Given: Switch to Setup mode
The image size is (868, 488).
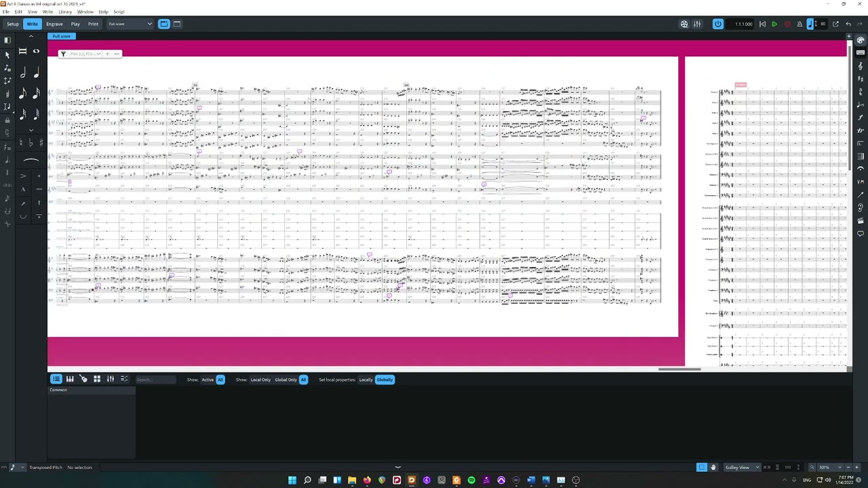Looking at the screenshot, I should pyautogui.click(x=13, y=24).
